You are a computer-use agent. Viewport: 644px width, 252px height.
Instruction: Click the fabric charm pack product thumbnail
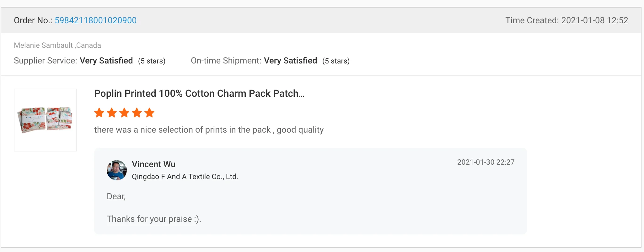pyautogui.click(x=45, y=120)
